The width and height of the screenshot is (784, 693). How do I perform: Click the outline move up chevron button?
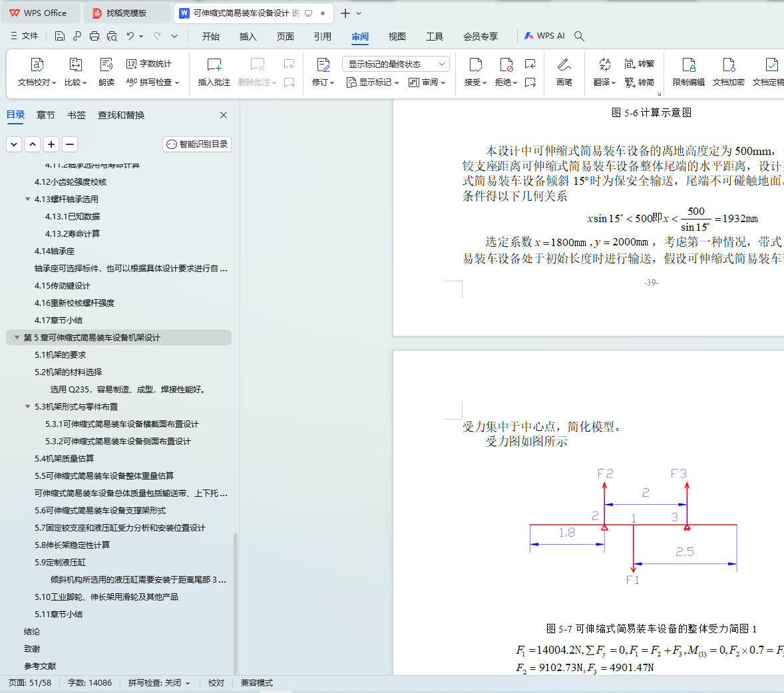[33, 144]
